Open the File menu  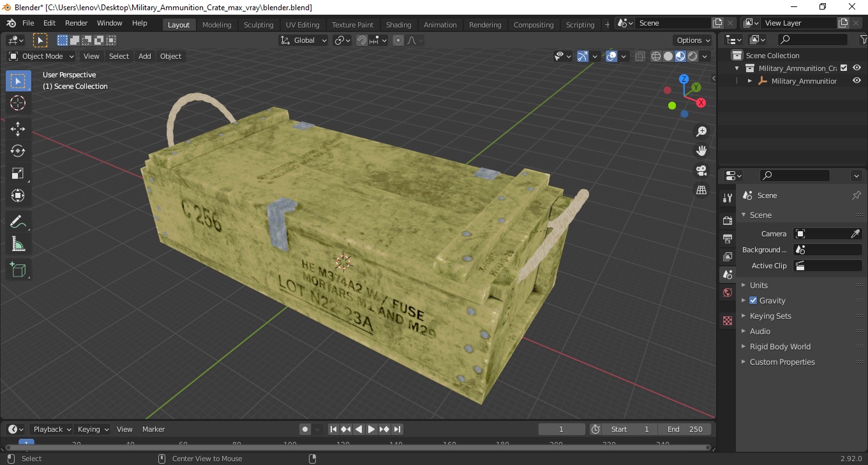coord(28,23)
